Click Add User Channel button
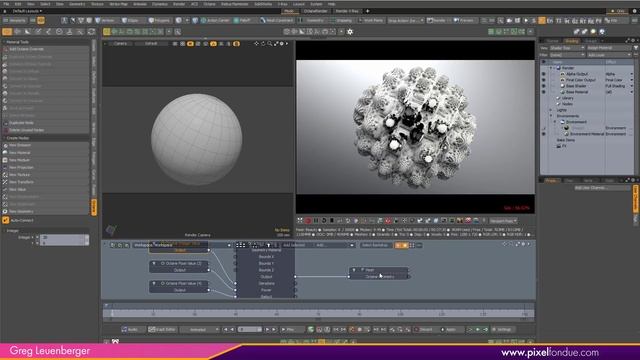This screenshot has width=640, height=360. [x=602, y=188]
